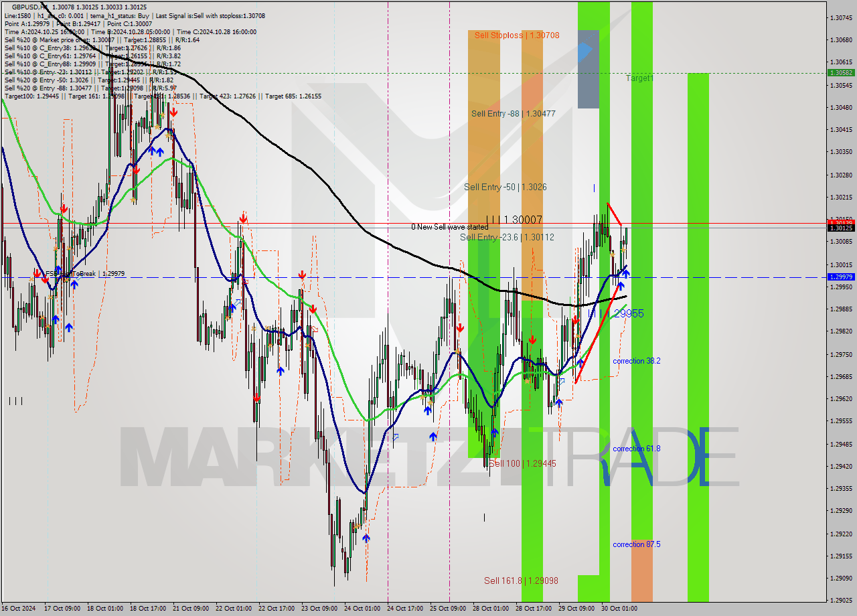Click the '24 Oct 17:00' time axis label
The image size is (857, 616).
coord(404,609)
